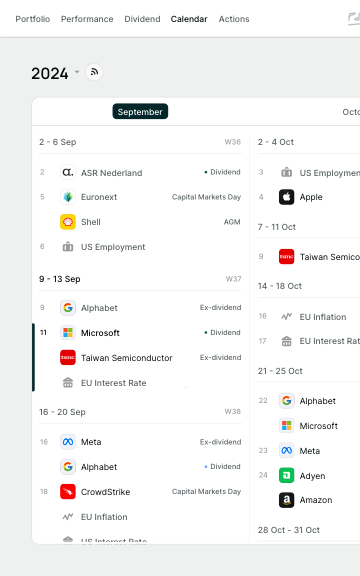The image size is (360, 576).
Task: Click the 16 - 20 Sep week header
Action: pyautogui.click(x=62, y=412)
